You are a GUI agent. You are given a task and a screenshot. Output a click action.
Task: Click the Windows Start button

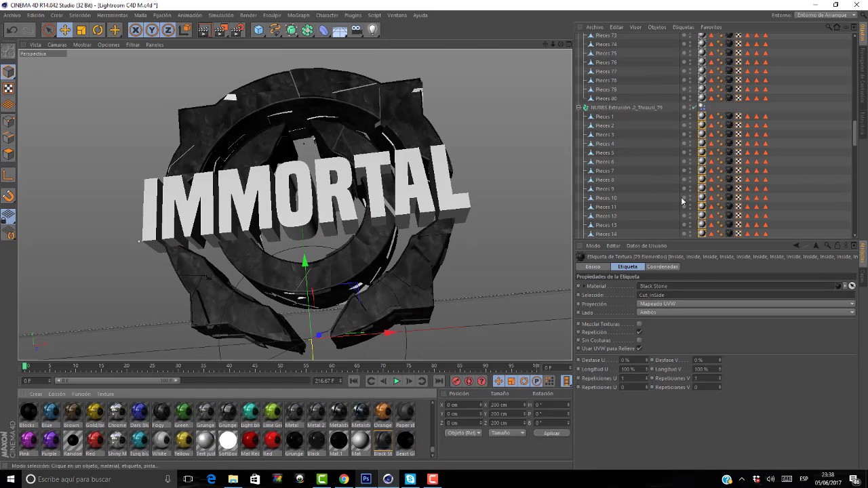coord(10,479)
